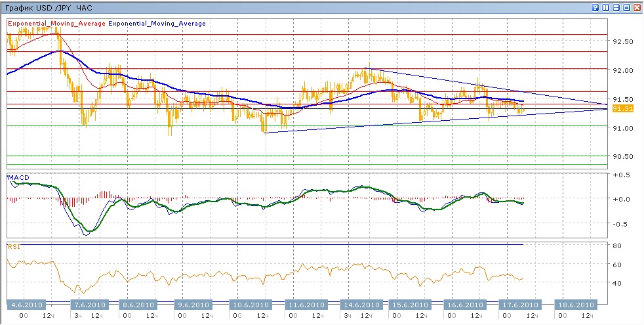Image resolution: width=644 pixels, height=325 pixels.
Task: Select the 4.6.2010 date marker
Action: 26,305
